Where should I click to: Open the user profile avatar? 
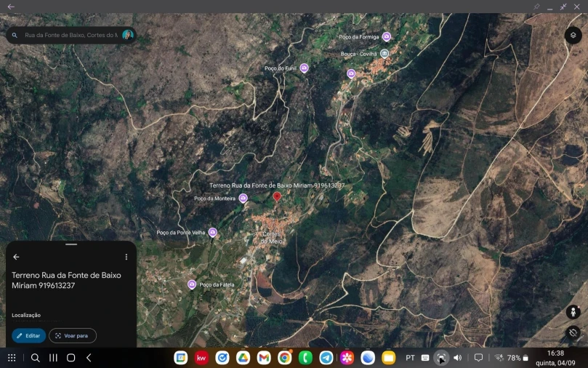pos(127,35)
